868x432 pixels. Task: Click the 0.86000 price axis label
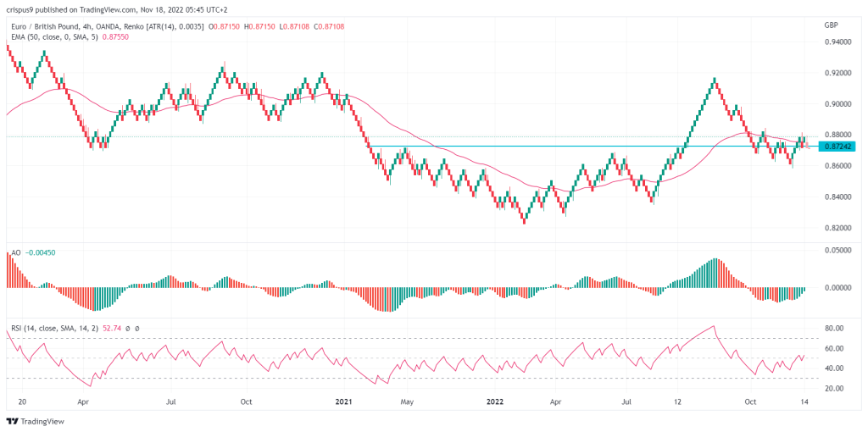click(x=837, y=166)
